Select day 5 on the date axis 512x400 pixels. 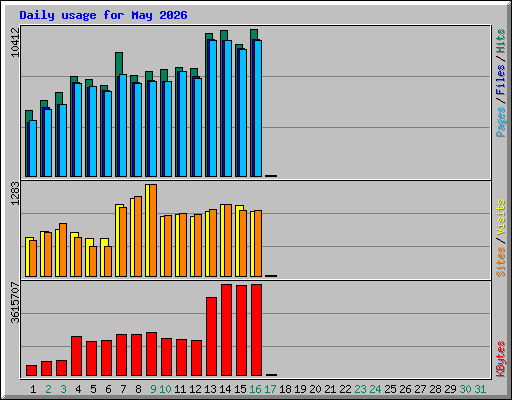[93, 389]
